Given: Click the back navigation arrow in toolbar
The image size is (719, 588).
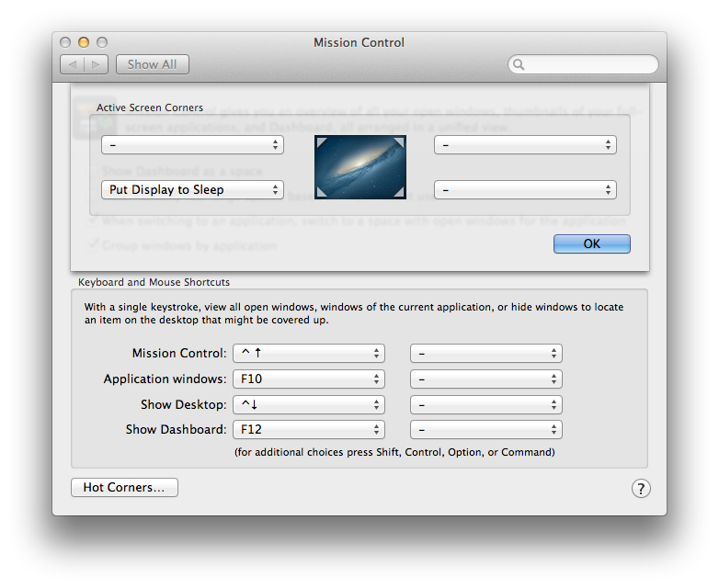Looking at the screenshot, I should coord(73,64).
